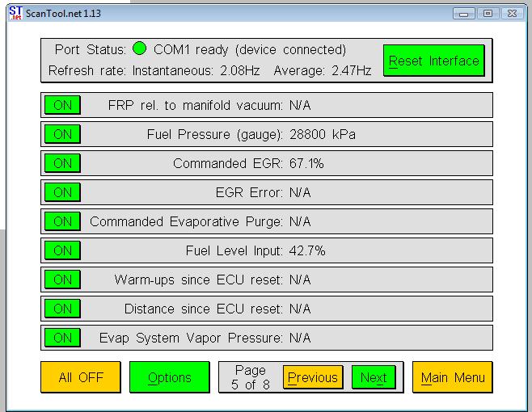
Task: Advance to the Next sensor page
Action: 374,377
